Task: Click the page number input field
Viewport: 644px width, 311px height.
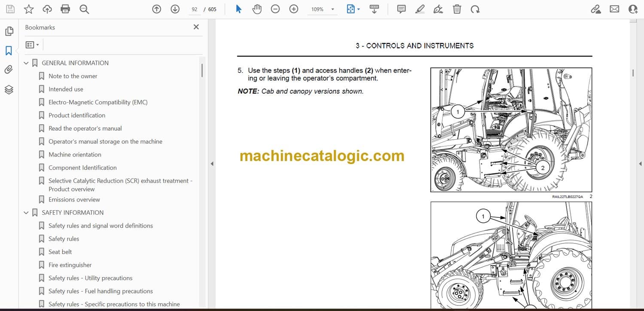Action: click(194, 9)
